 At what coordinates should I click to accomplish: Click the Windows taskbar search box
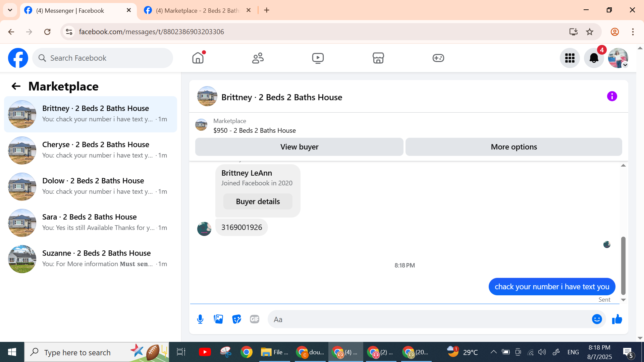click(97, 352)
